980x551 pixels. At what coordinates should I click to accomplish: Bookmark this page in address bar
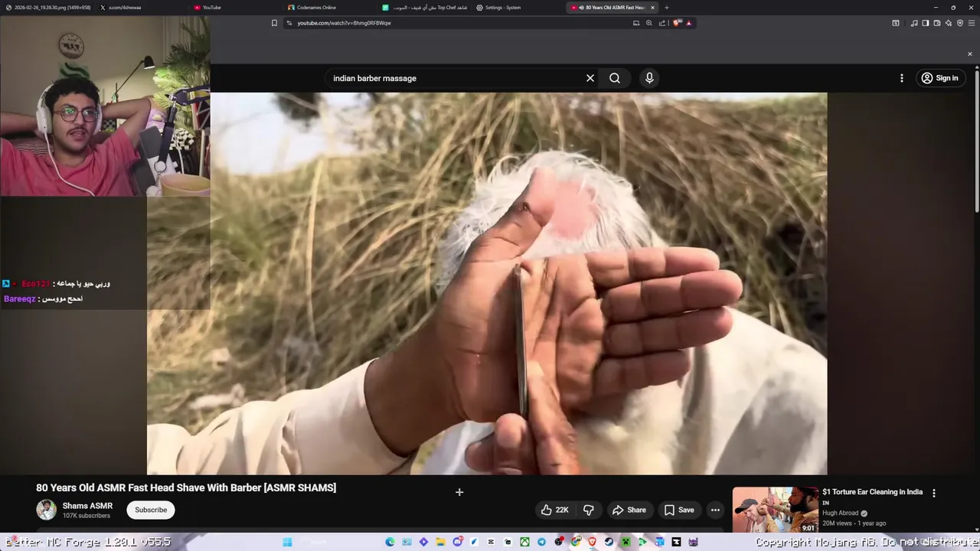pos(274,23)
